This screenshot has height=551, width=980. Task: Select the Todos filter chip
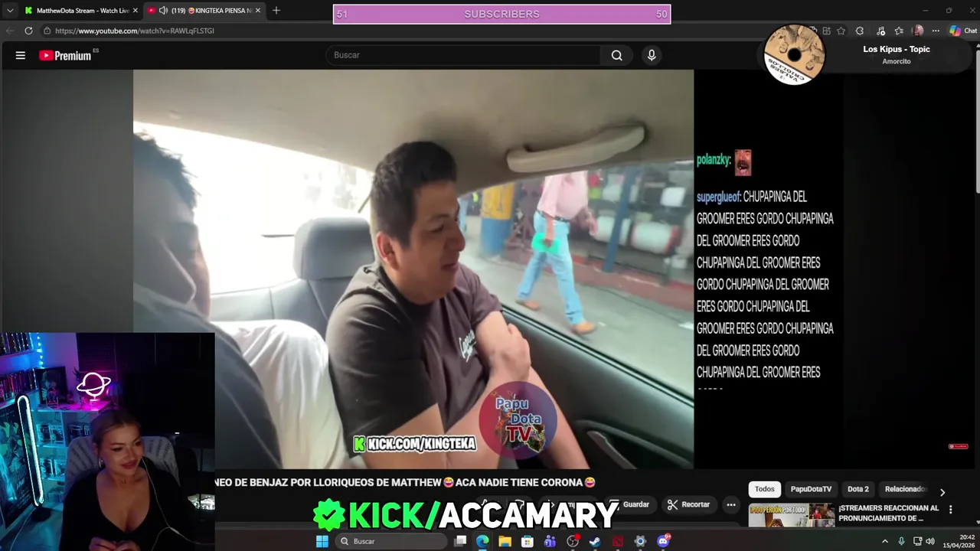tap(764, 489)
